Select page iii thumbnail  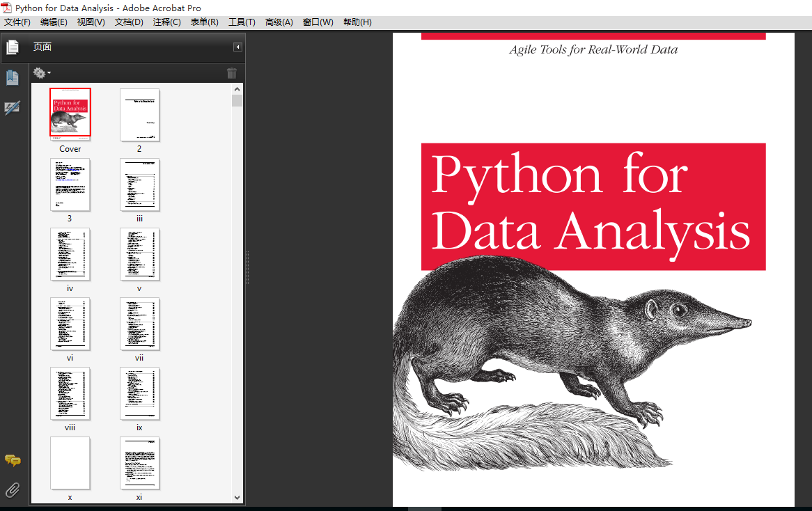coord(140,184)
